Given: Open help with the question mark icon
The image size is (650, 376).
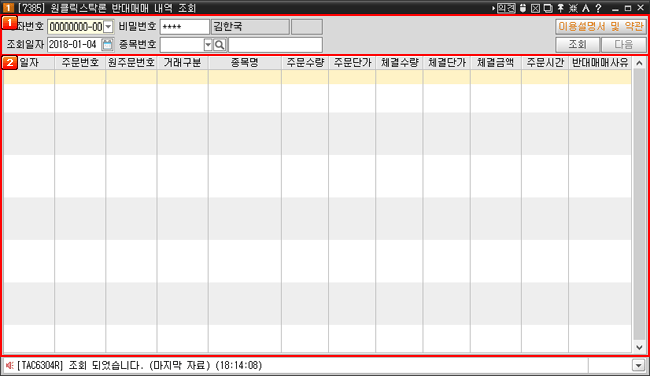Looking at the screenshot, I should pos(598,8).
